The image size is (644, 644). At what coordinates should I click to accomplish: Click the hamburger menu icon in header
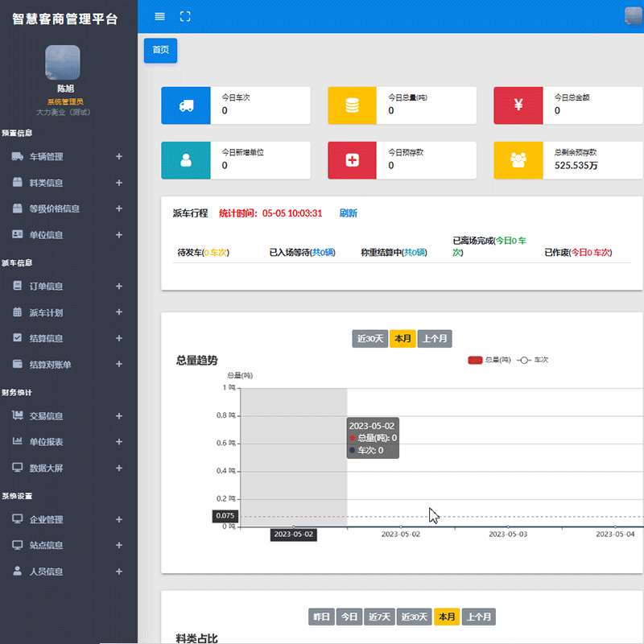click(159, 16)
